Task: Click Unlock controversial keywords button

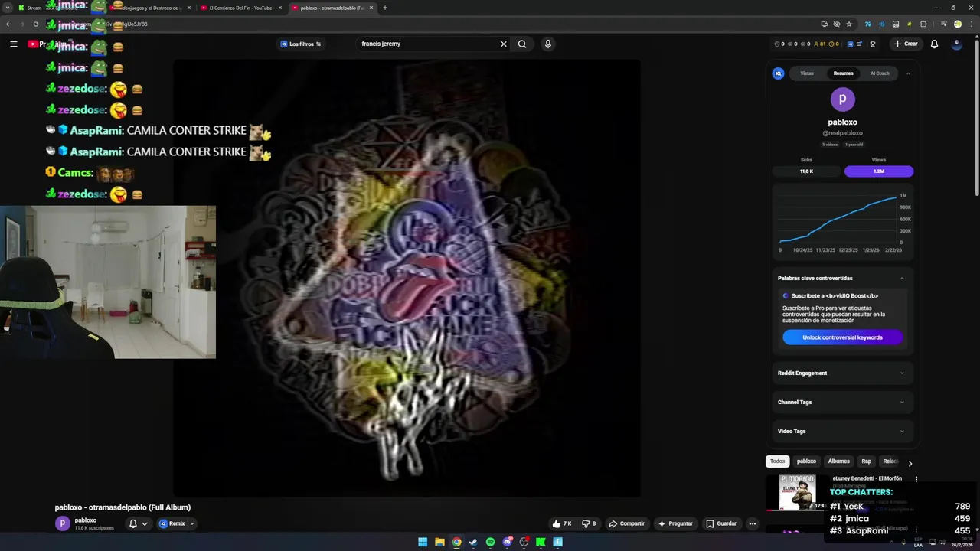Action: point(842,337)
